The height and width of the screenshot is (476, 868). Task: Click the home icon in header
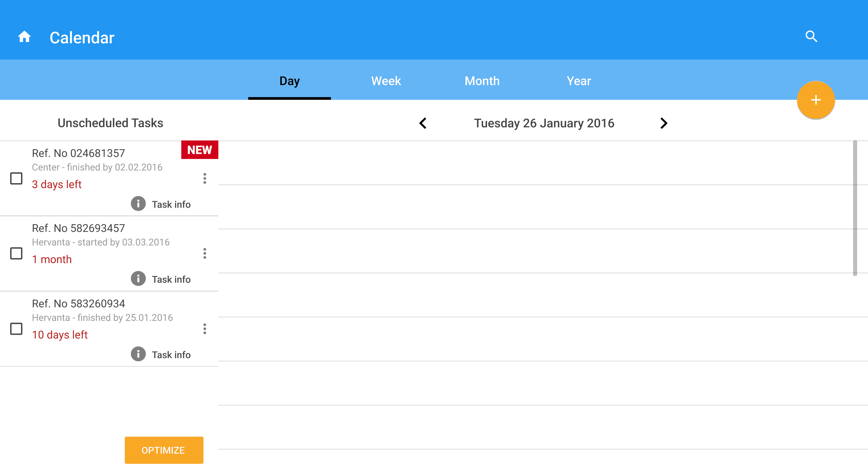point(24,37)
